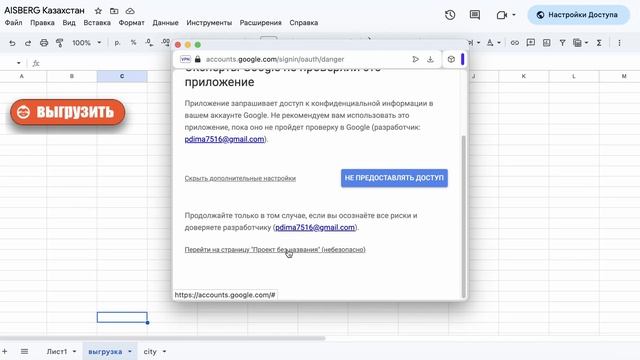640x360 pixels.
Task: Open the toolbar's three-dot more menu
Action: [619, 42]
